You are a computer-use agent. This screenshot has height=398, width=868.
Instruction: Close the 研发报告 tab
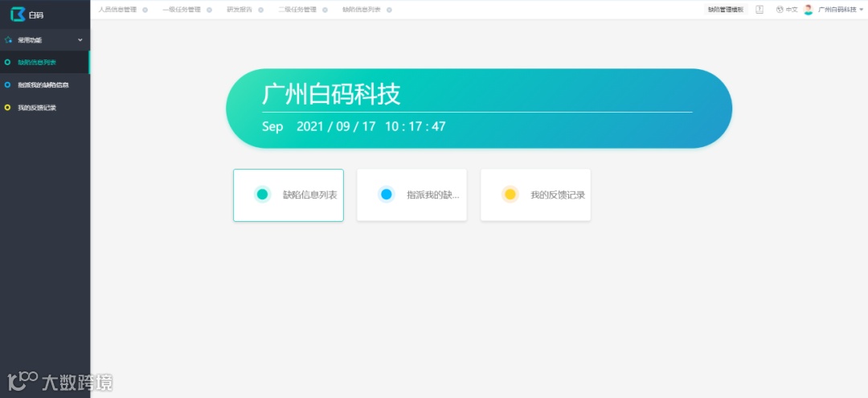[x=260, y=10]
